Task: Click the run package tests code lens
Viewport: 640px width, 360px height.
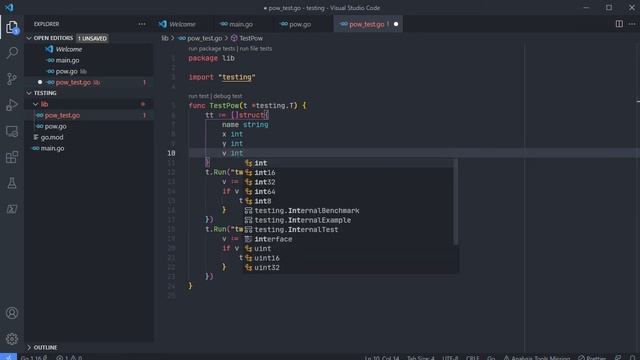Action: (x=211, y=49)
